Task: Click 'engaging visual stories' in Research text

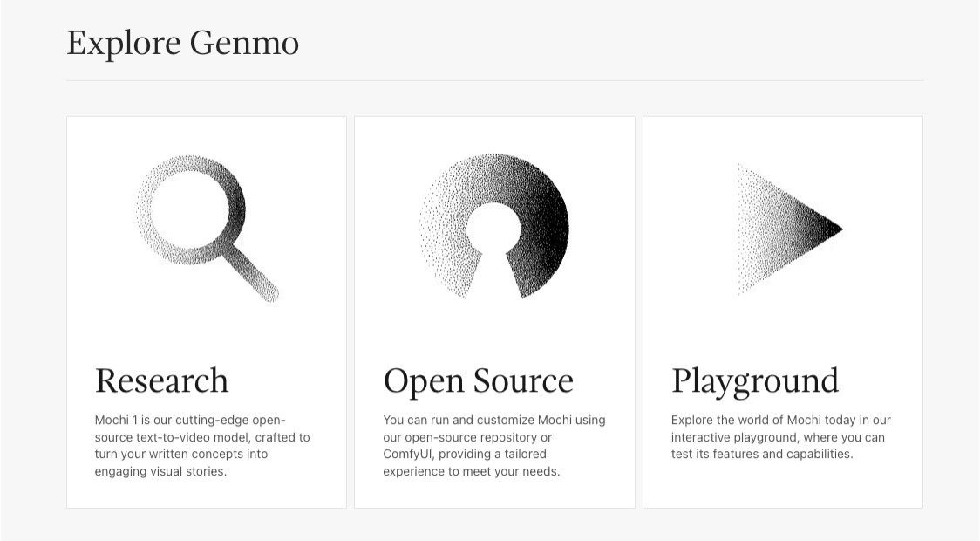Action: click(x=160, y=472)
